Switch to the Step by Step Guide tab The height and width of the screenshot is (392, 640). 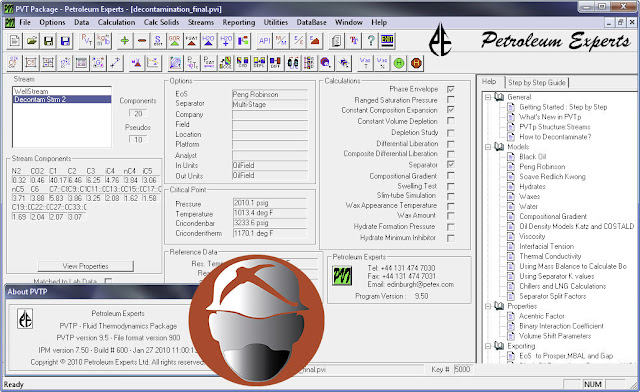(537, 82)
